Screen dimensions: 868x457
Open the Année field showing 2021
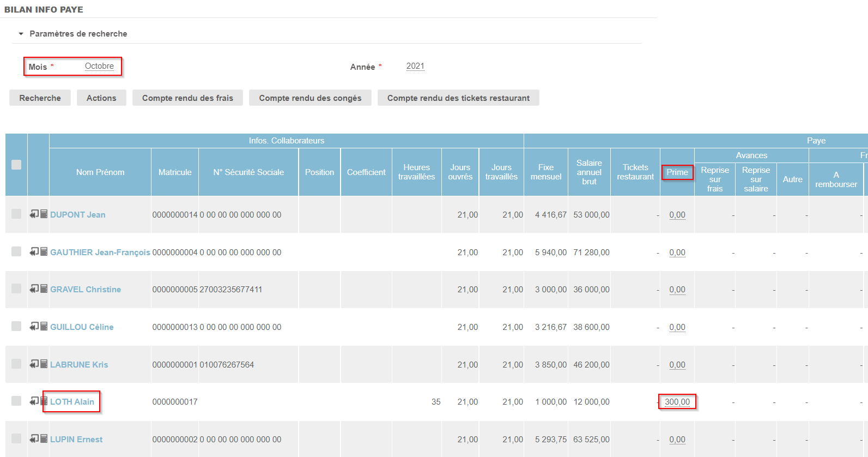tap(415, 67)
